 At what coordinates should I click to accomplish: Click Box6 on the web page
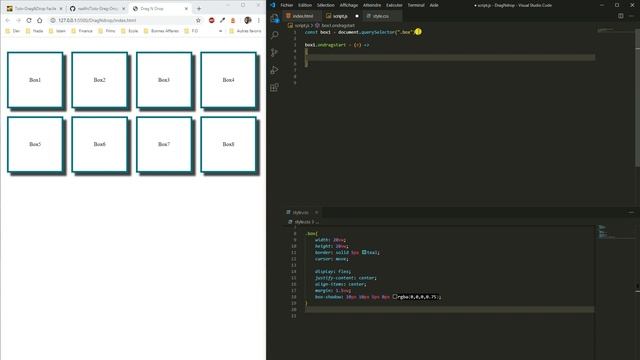(100, 144)
